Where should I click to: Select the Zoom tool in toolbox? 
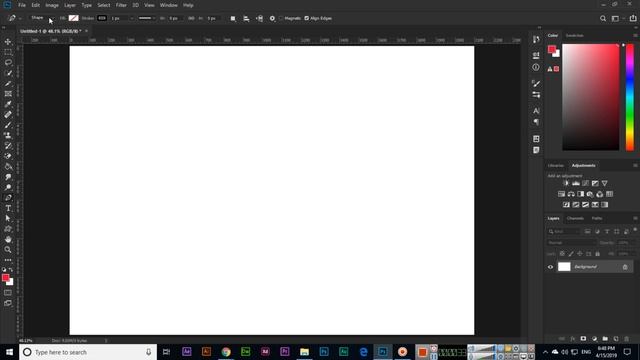[8, 249]
